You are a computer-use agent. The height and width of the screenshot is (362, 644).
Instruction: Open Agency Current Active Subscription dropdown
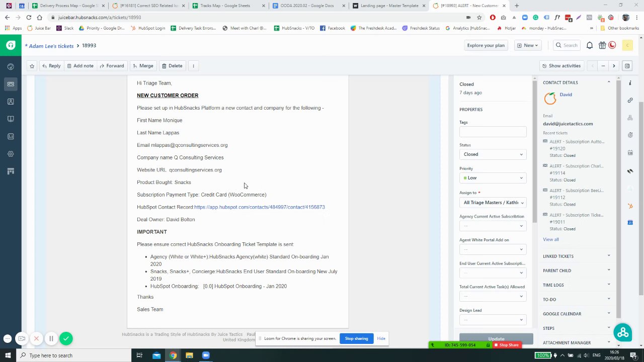(x=493, y=226)
